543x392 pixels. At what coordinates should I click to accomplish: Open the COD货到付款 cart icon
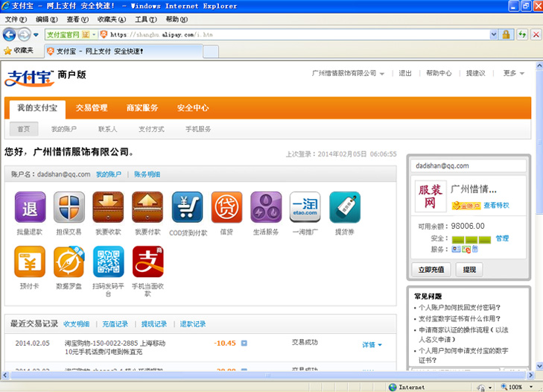click(188, 207)
